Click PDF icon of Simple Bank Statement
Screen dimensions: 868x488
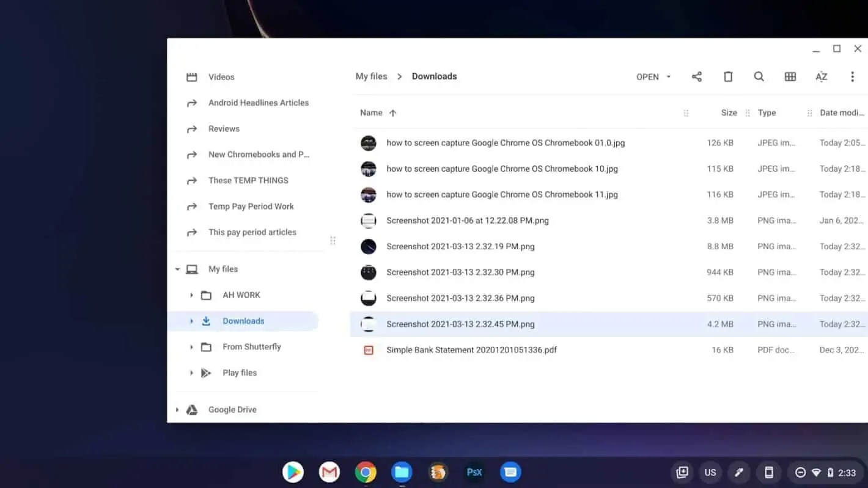(368, 350)
